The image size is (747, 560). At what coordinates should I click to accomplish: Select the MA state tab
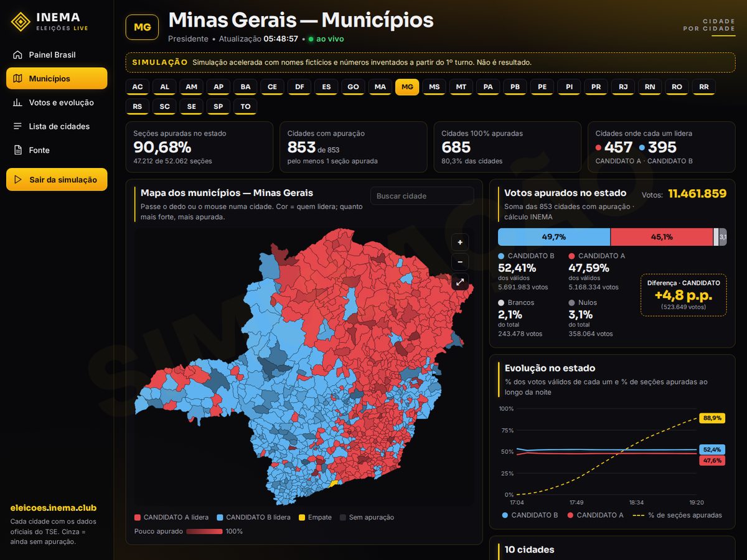[x=380, y=87]
